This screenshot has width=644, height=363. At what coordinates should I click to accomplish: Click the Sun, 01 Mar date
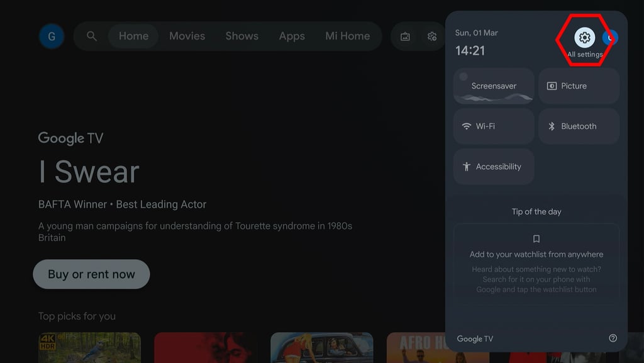(477, 33)
